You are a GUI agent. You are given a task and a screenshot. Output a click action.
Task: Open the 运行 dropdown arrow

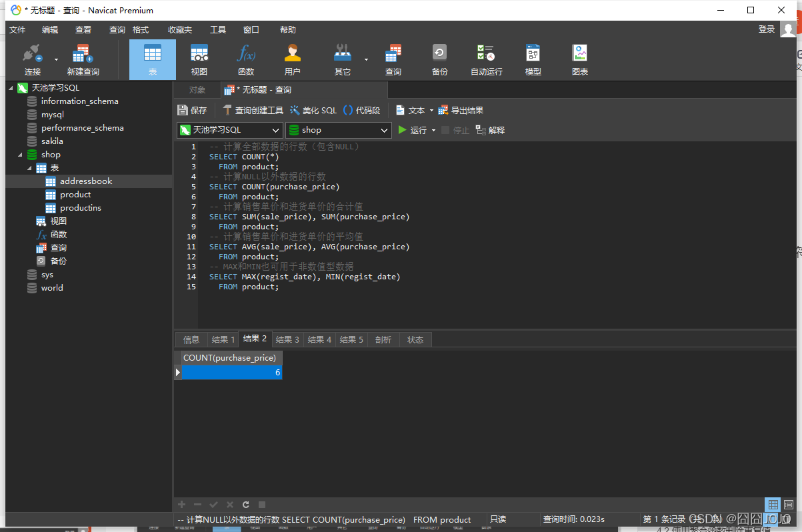(434, 130)
